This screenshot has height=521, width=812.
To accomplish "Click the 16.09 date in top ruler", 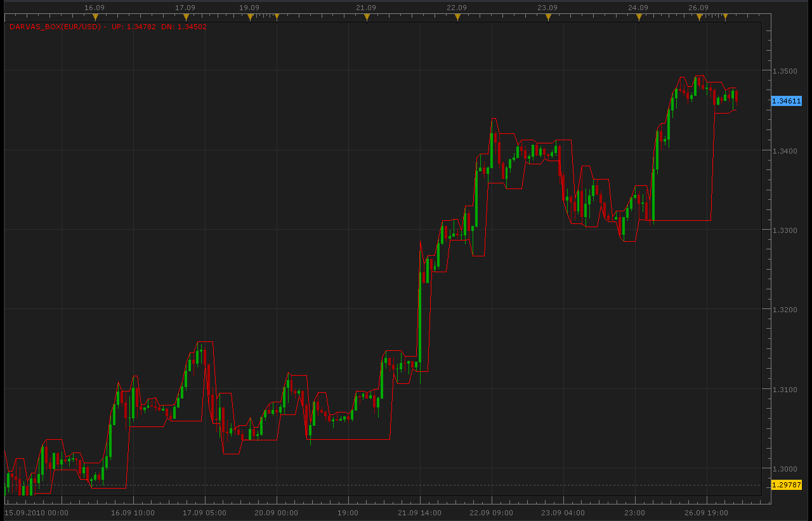I will click(x=95, y=8).
